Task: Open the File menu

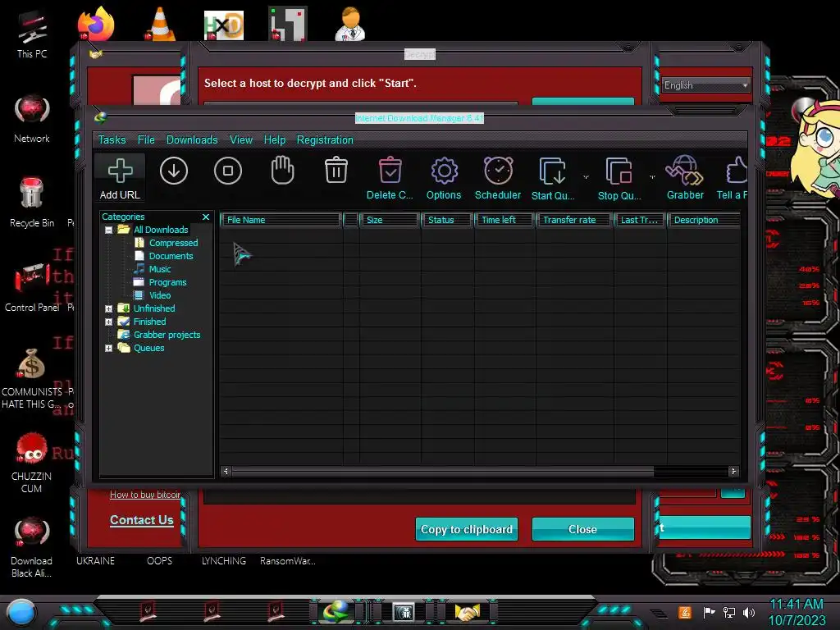Action: [x=146, y=139]
